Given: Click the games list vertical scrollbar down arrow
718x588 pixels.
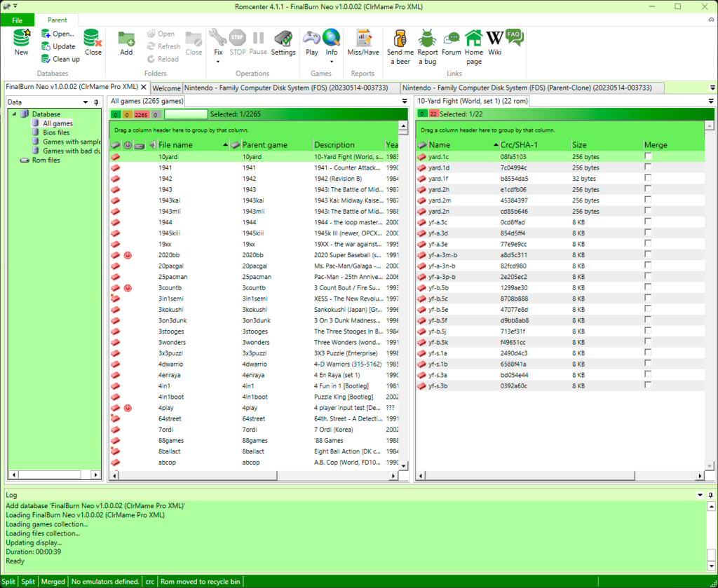Looking at the screenshot, I should pos(403,466).
